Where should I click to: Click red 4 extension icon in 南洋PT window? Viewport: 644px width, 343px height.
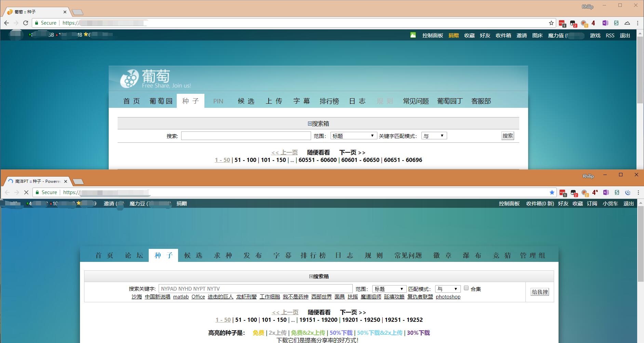595,192
